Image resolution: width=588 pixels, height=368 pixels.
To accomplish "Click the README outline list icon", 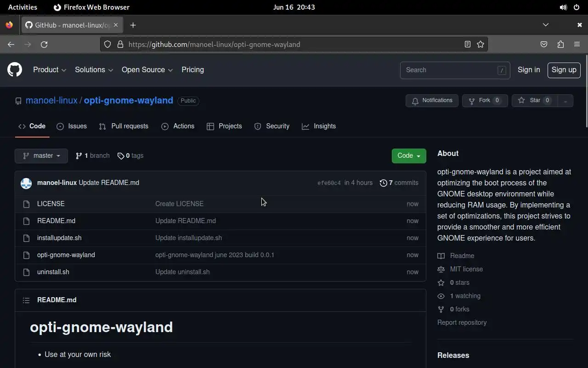I will [x=26, y=300].
